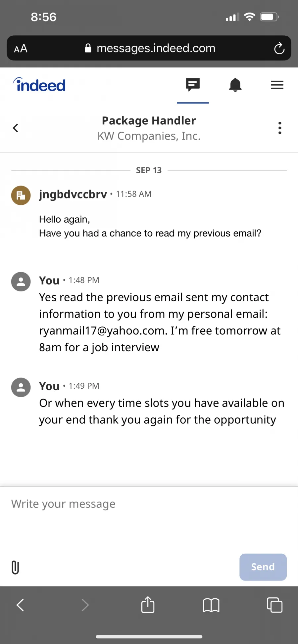Open the Indeed messages icon tab
This screenshot has height=644, width=298.
(x=193, y=85)
